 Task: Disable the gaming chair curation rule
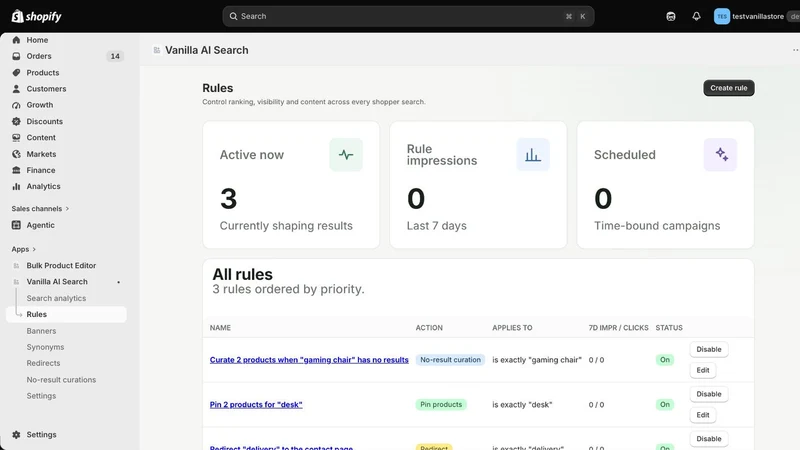pyautogui.click(x=709, y=349)
